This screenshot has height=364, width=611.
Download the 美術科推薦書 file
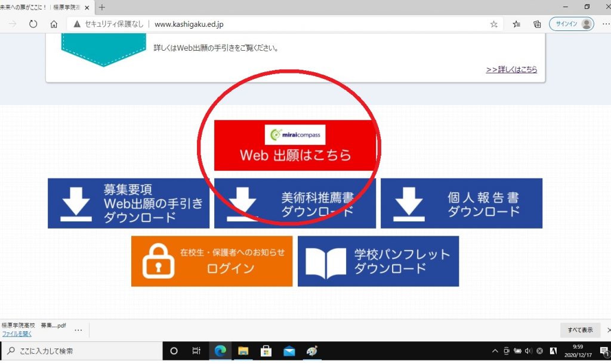pos(295,203)
